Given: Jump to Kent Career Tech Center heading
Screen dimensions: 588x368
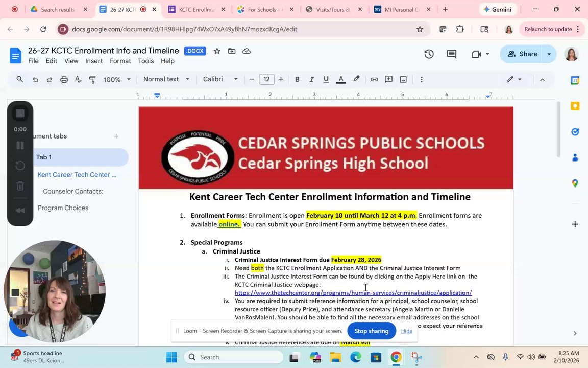Looking at the screenshot, I should (77, 175).
